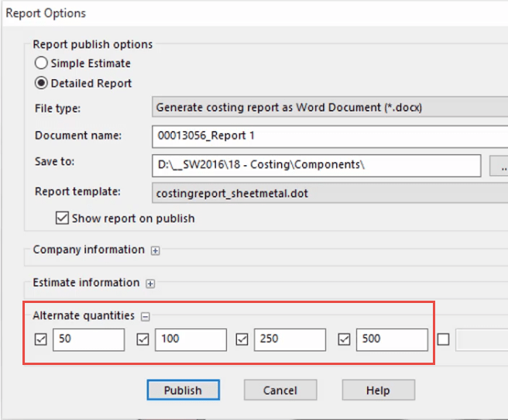Screen dimensions: 508x420
Task: Collapse the Alternate quantities section
Action: 145,316
